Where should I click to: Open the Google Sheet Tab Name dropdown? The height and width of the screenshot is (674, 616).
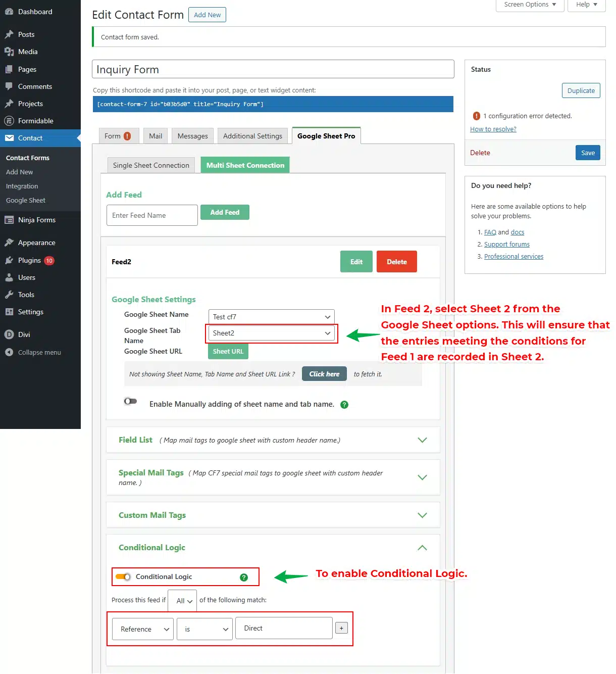click(x=271, y=333)
